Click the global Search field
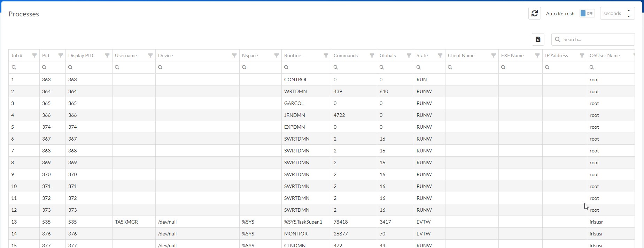 (596, 39)
